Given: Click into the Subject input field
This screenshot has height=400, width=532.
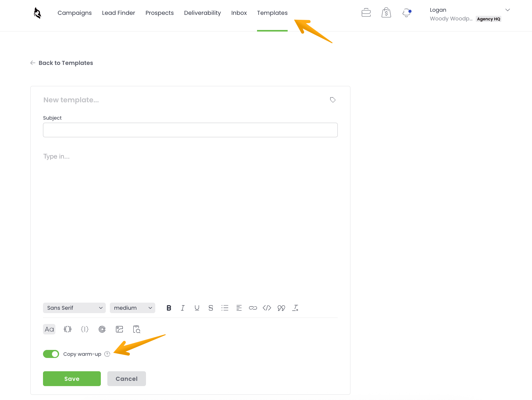Looking at the screenshot, I should 190,130.
